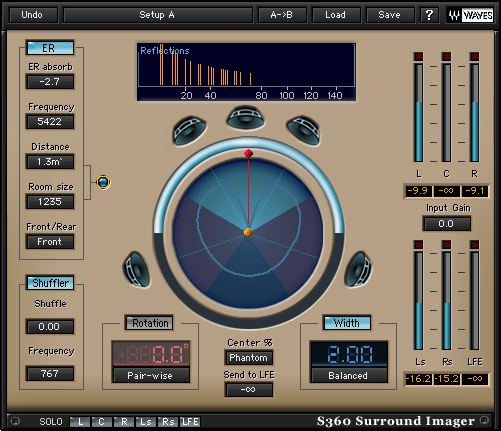Click the Send to LFE value field
This screenshot has width=501, height=431.
click(249, 390)
